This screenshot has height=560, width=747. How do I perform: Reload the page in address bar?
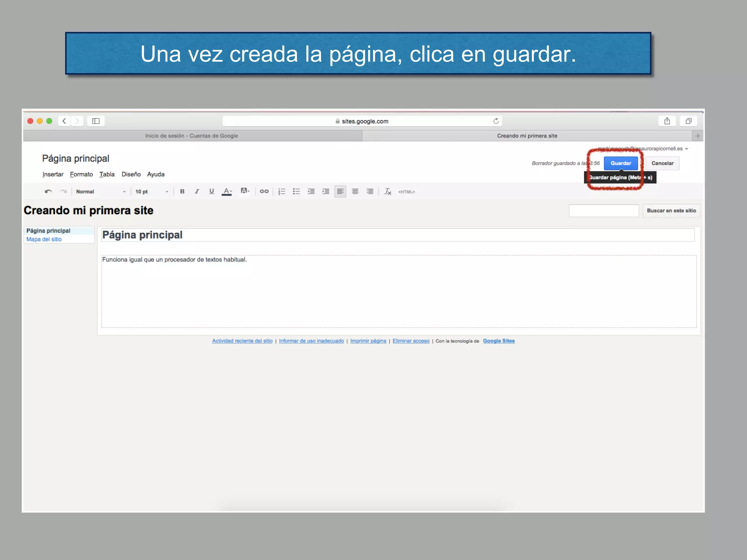click(x=496, y=121)
